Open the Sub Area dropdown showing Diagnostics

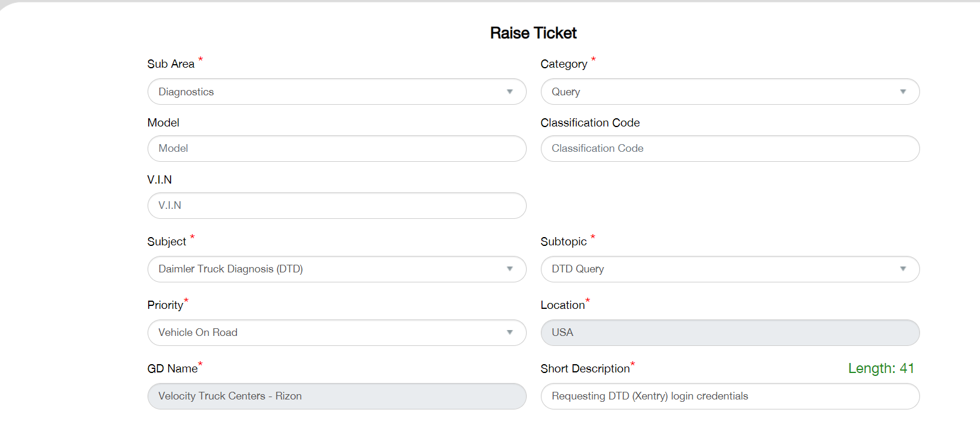336,92
